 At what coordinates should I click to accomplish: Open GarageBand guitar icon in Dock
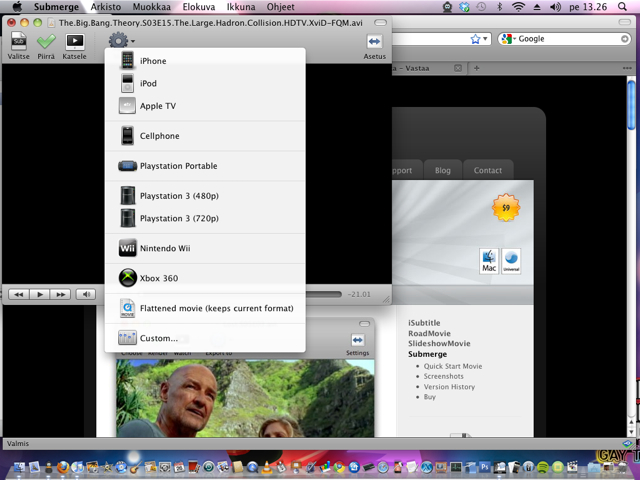[x=136, y=467]
